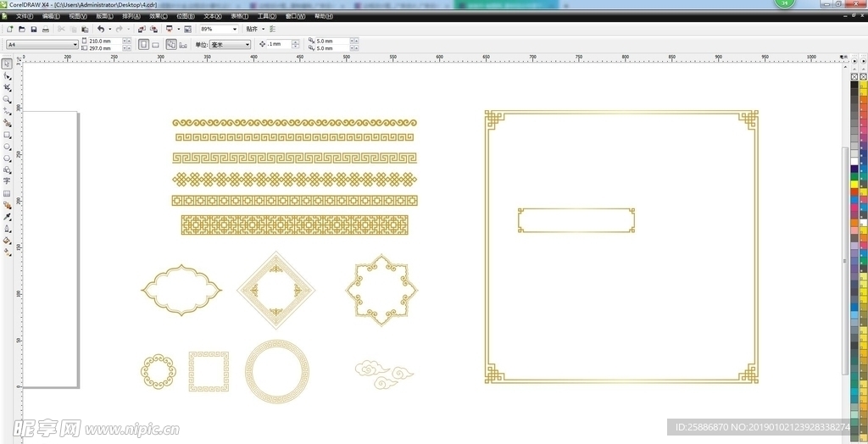This screenshot has height=444, width=868.
Task: Select the Smart Fill tool
Action: [x=7, y=123]
